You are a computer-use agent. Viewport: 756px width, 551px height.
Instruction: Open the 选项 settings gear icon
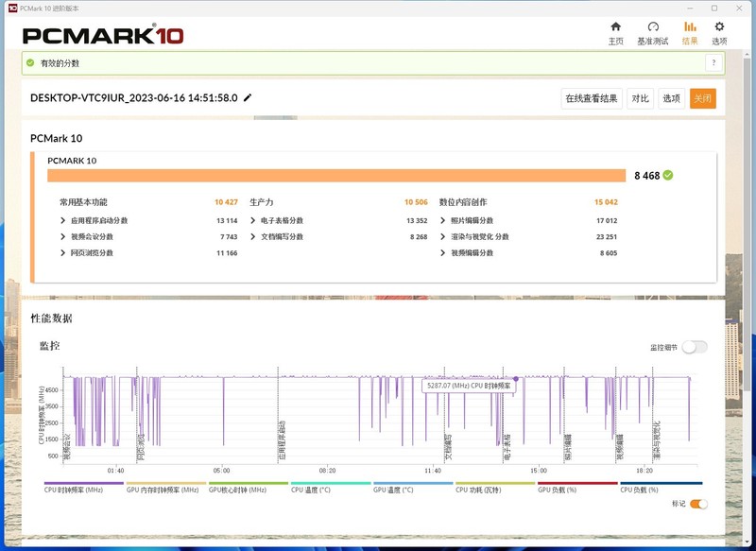(719, 27)
